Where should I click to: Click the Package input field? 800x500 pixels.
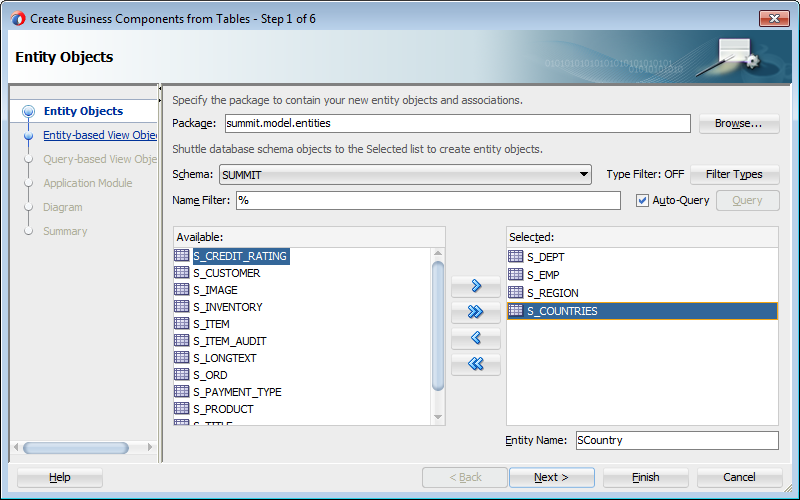(458, 123)
